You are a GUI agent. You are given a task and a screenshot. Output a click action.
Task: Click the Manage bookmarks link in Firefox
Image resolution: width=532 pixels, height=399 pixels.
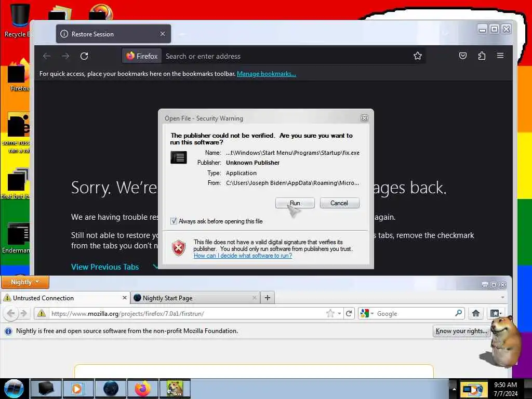[267, 74]
